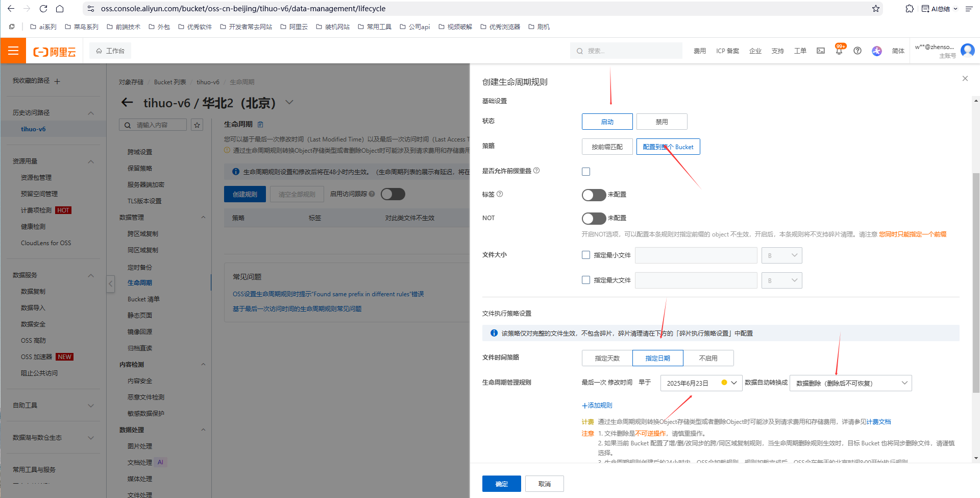
Task: Click the +添加规则 link
Action: (597, 406)
